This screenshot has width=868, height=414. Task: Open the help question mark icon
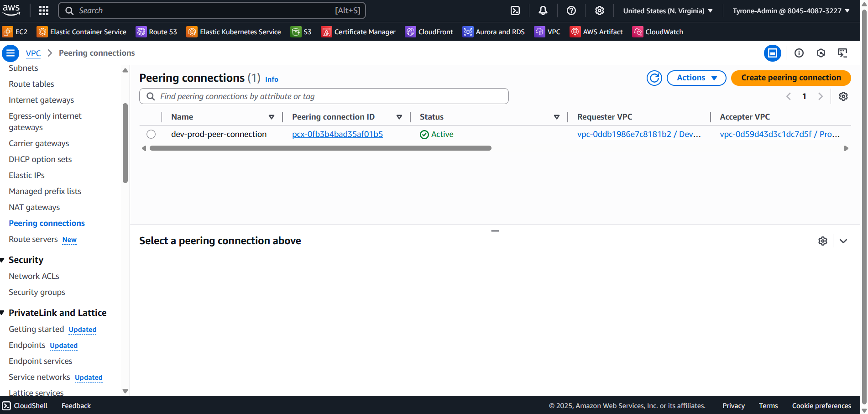pyautogui.click(x=571, y=10)
